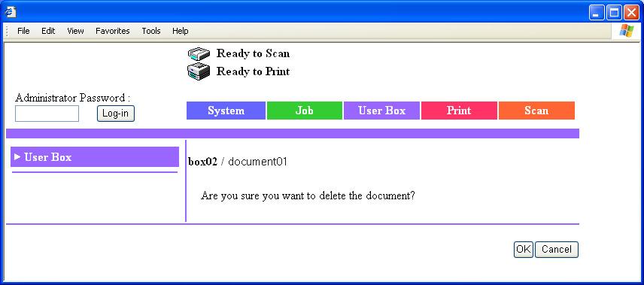Open the Help menu
The height and width of the screenshot is (285, 644).
coord(181,31)
